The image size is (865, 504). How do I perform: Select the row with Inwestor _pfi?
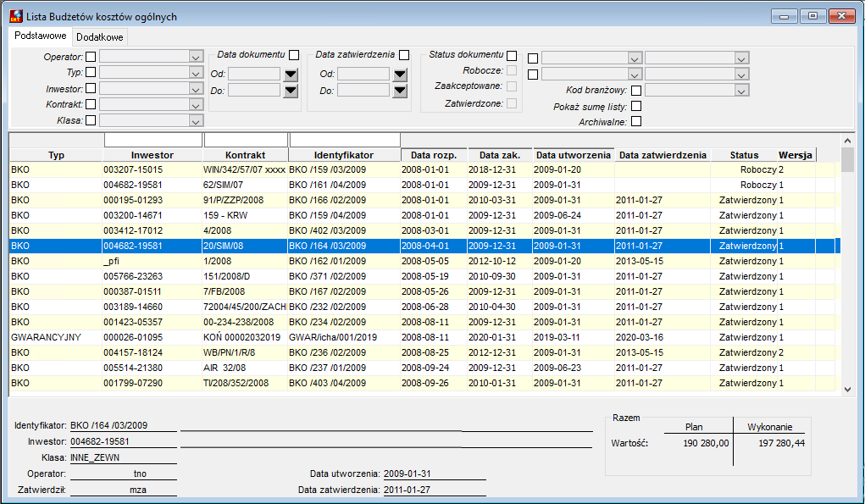coord(424,261)
